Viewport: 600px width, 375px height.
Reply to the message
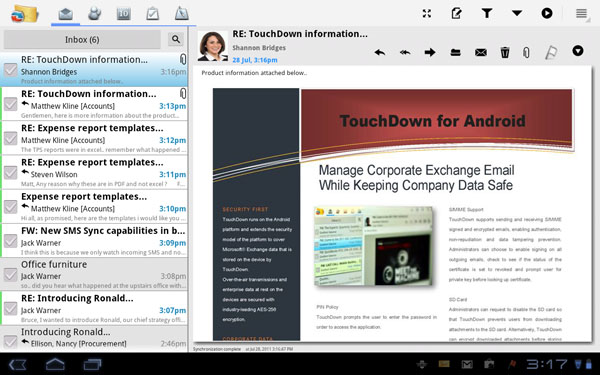coord(380,52)
